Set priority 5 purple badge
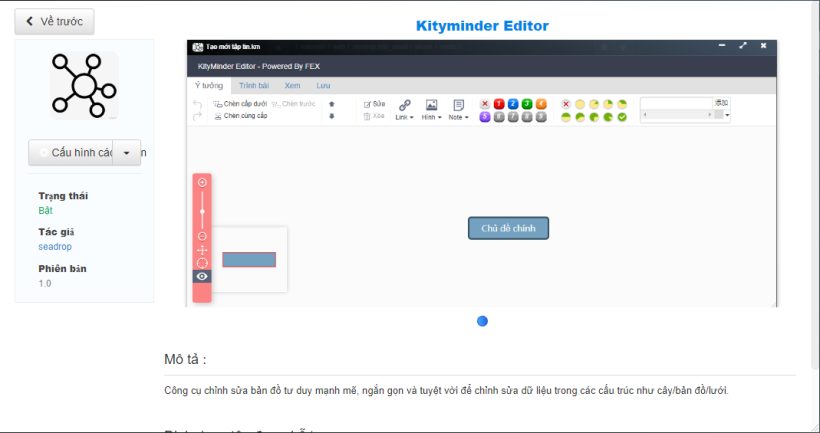The height and width of the screenshot is (433, 820). click(485, 117)
